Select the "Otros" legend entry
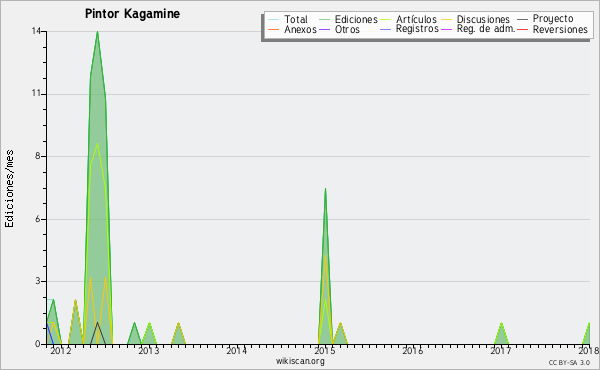 click(339, 29)
